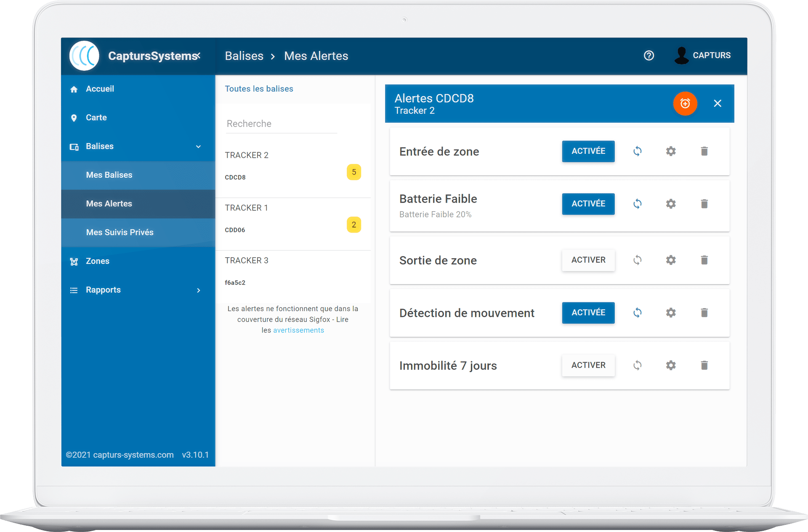The width and height of the screenshot is (808, 532).
Task: Open settings for Immobilité 7 jours alert
Action: pos(671,365)
